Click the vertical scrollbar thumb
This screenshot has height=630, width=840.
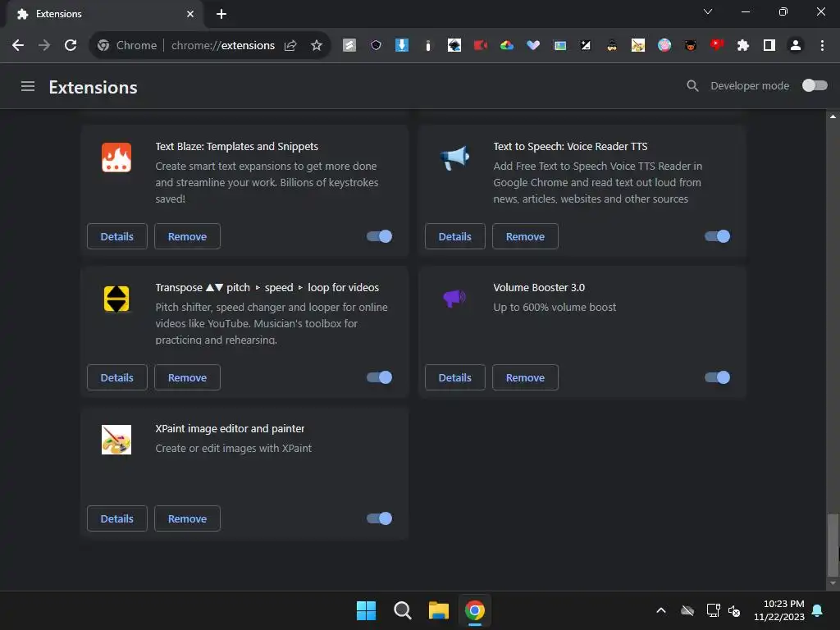[833, 544]
